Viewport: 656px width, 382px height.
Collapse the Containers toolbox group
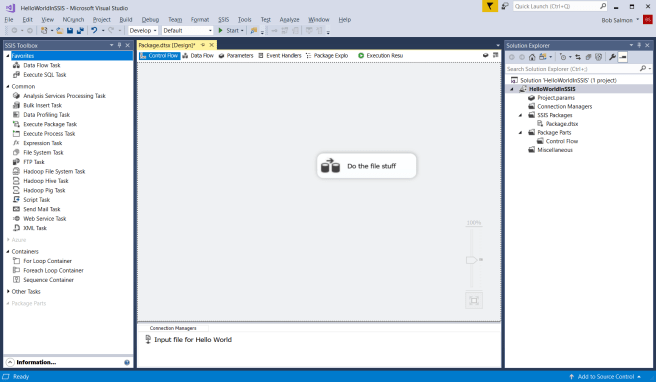8,251
